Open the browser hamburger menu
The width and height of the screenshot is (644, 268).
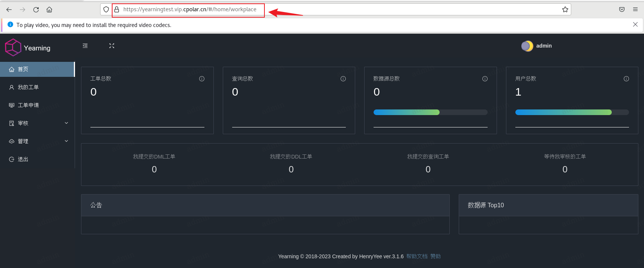pyautogui.click(x=635, y=9)
